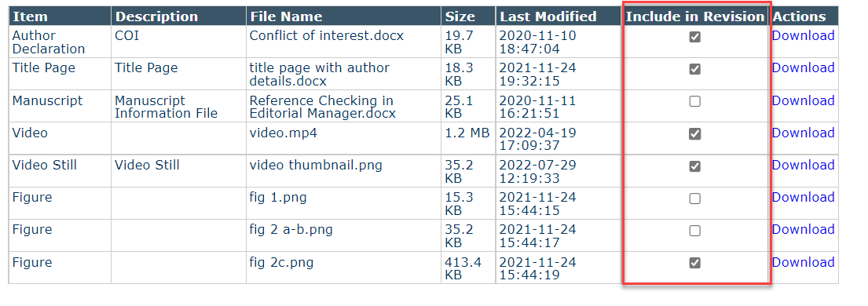Uncheck Include in Revision for Conflict of interest.docx
The width and height of the screenshot is (868, 306).
coord(694,37)
